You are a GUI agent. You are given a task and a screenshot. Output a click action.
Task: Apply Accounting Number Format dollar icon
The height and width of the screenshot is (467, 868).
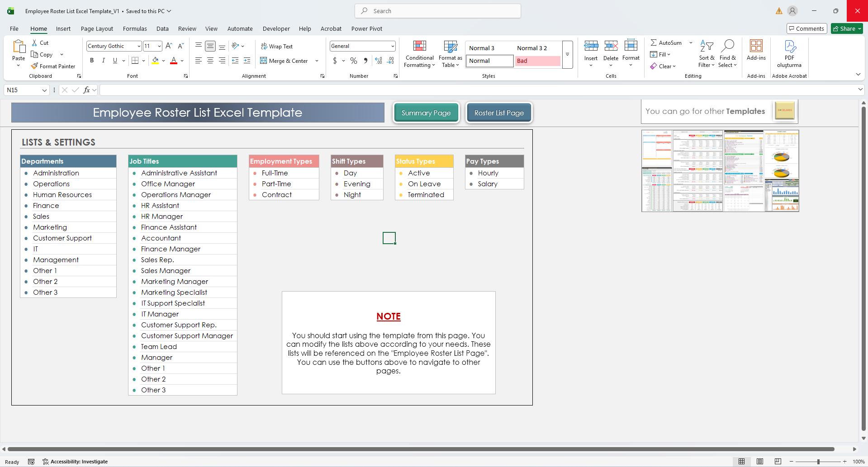coord(335,61)
